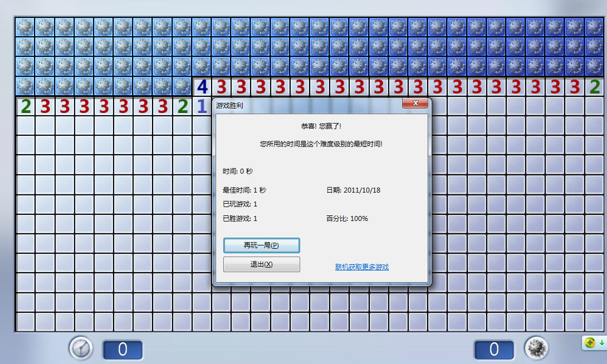This screenshot has height=364, width=607.
Task: Click the blue number 4 cell
Action: [x=202, y=87]
